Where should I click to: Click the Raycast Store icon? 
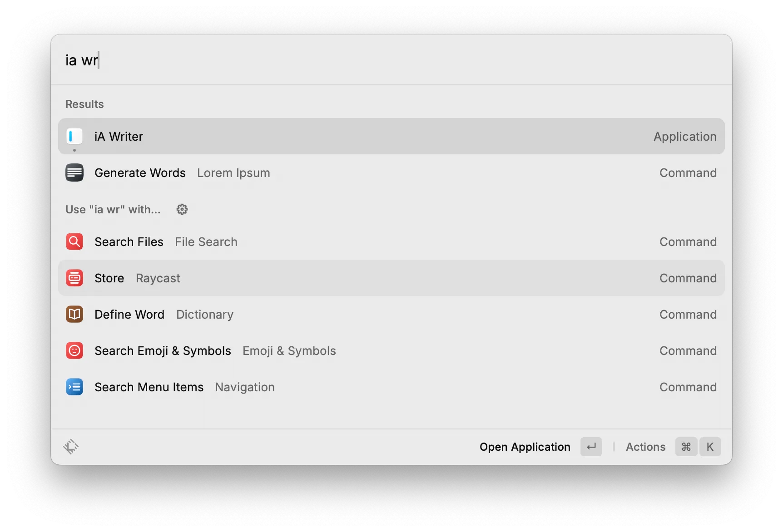[74, 278]
